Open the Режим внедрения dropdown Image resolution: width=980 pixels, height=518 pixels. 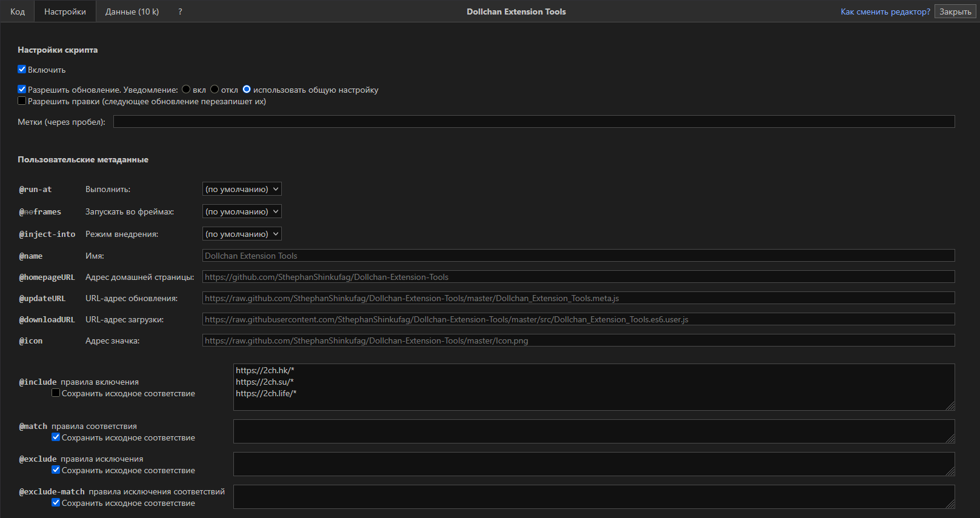(242, 234)
